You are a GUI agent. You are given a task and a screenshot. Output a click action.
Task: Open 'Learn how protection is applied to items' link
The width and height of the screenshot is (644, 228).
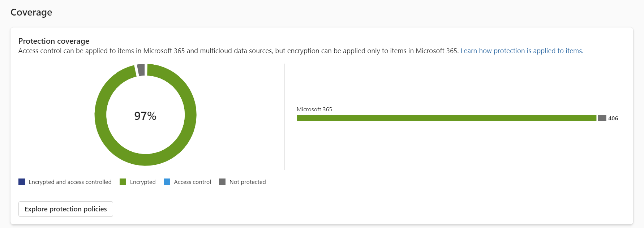pos(521,51)
